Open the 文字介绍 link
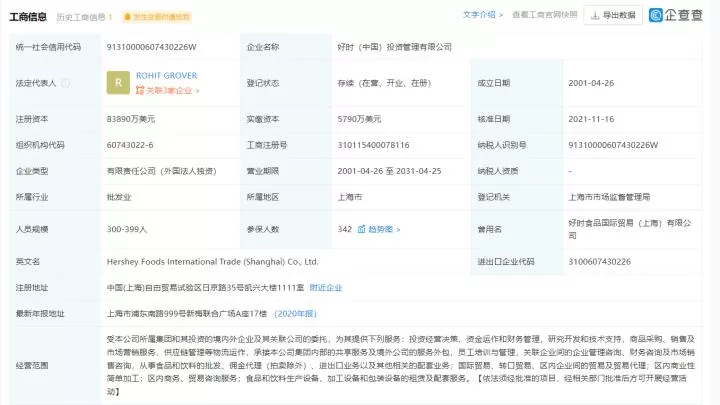Screen dimensions: 720x405 [483, 15]
